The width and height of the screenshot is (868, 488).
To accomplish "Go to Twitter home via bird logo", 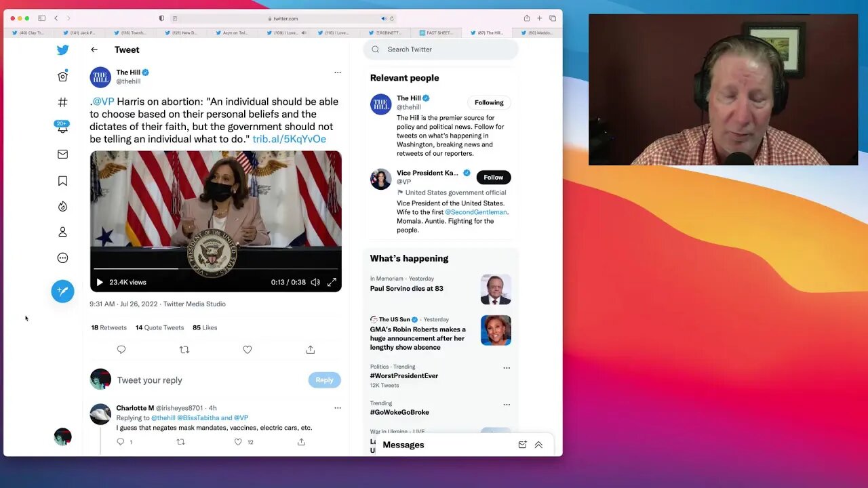I will point(62,50).
